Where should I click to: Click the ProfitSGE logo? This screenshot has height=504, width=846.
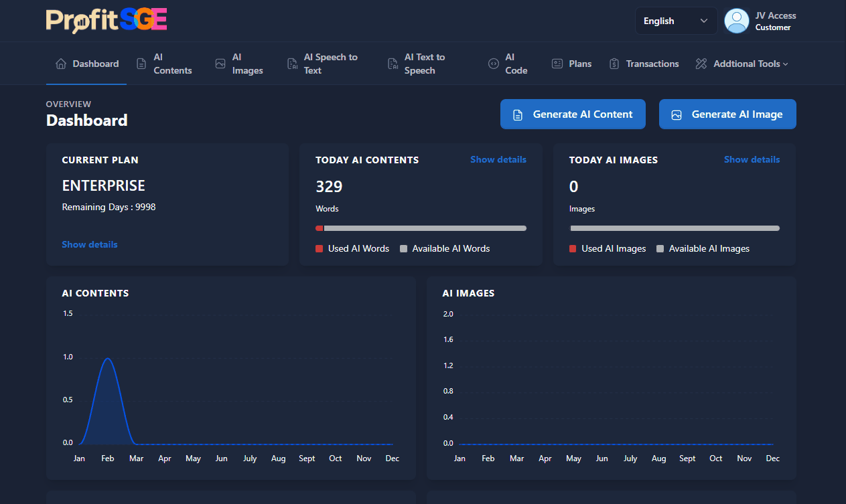[x=107, y=20]
